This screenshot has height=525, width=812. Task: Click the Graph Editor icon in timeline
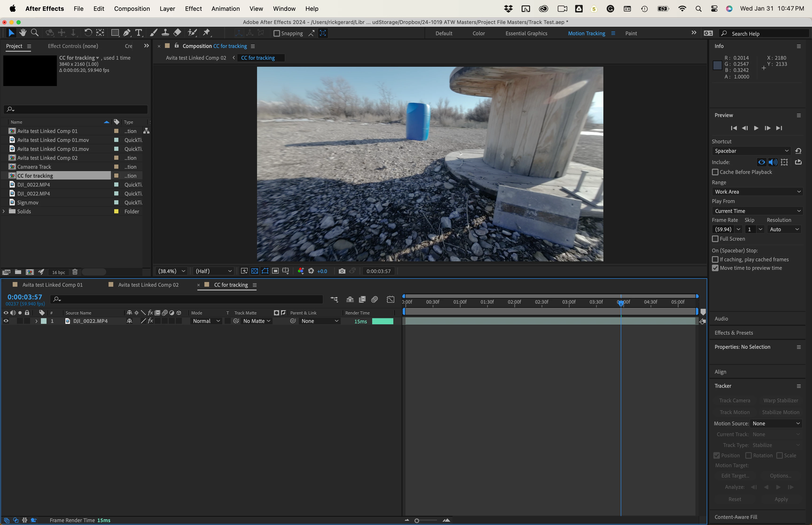(390, 299)
